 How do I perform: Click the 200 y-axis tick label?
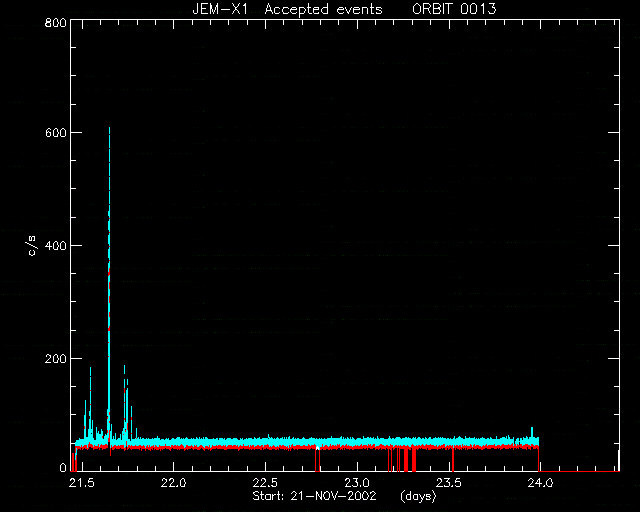[56, 358]
